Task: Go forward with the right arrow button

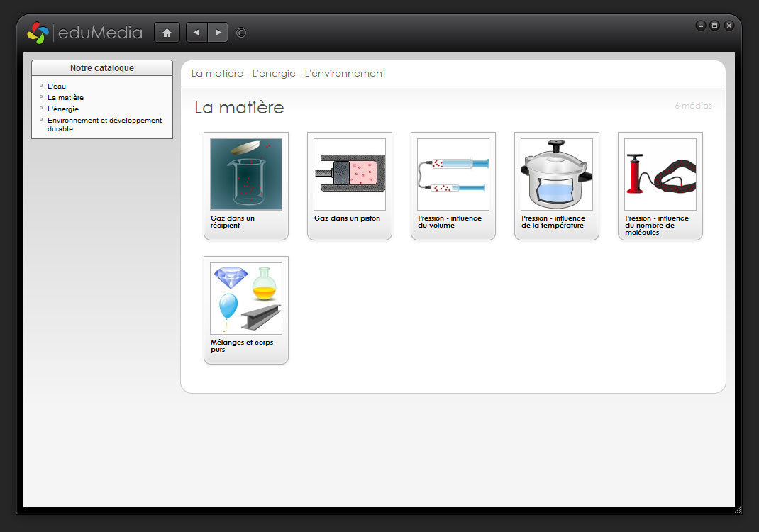Action: point(218,33)
